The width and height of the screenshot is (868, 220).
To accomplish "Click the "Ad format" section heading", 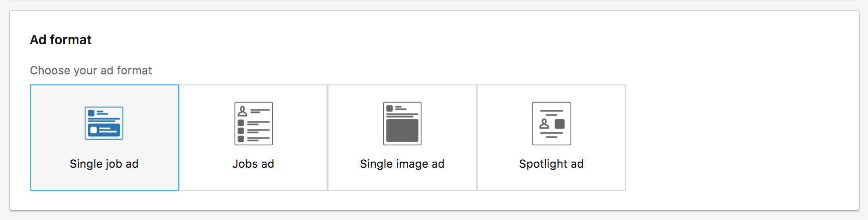I will (61, 40).
